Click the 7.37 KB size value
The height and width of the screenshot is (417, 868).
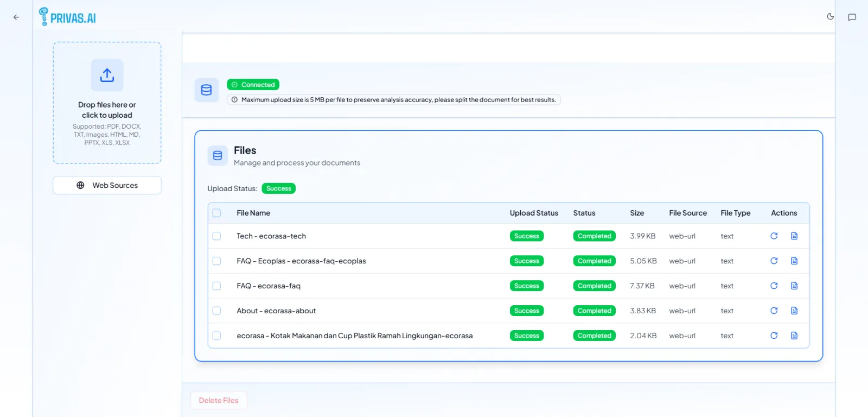tap(642, 286)
